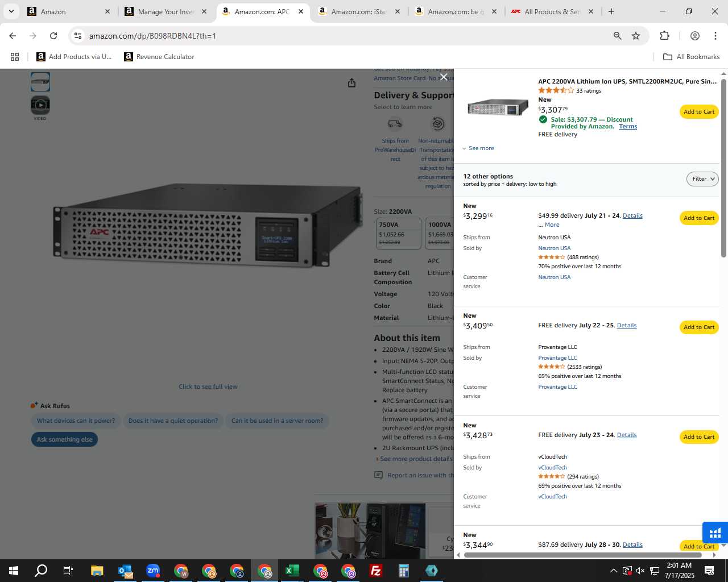
Task: Reload the current page
Action: (x=53, y=36)
